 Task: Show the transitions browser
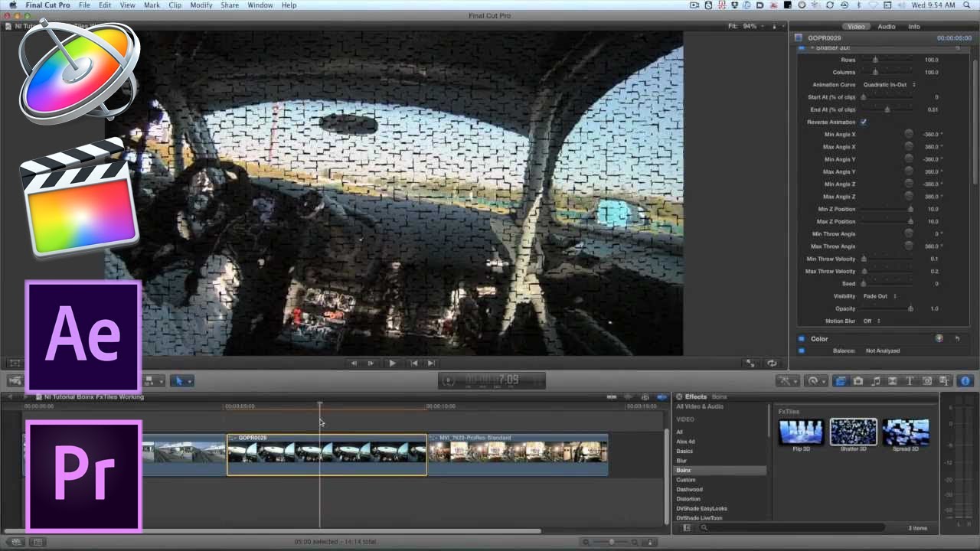[x=893, y=380]
